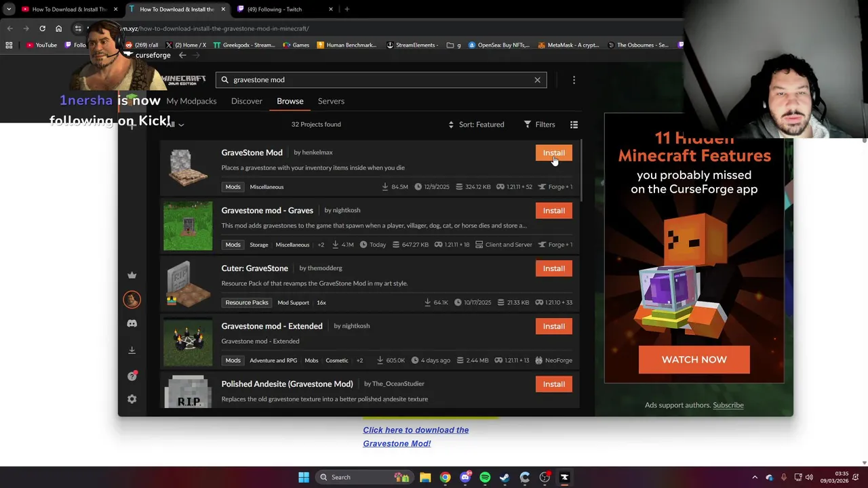
Task: Click the Resource Packs tag
Action: tap(247, 303)
